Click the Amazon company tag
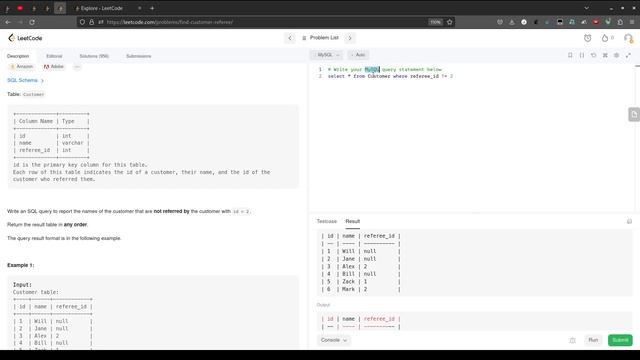640x360 pixels. click(21, 67)
